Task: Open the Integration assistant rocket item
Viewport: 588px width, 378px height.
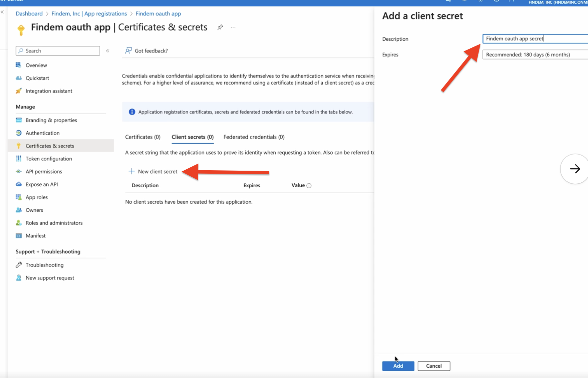Action: [49, 91]
